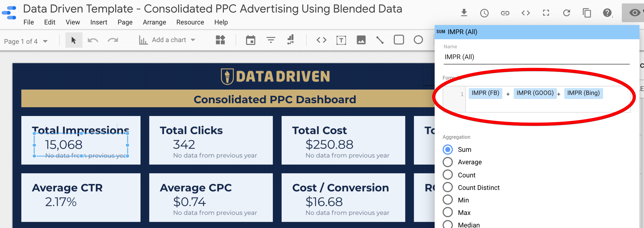This screenshot has height=228, width=644.
Task: Open the Arrange menu
Action: coord(154,22)
